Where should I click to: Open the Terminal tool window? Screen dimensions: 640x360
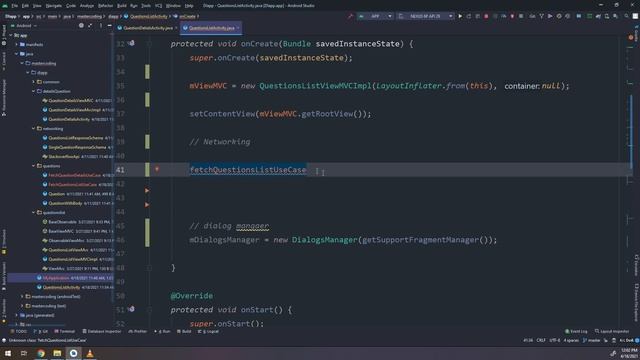point(65,331)
